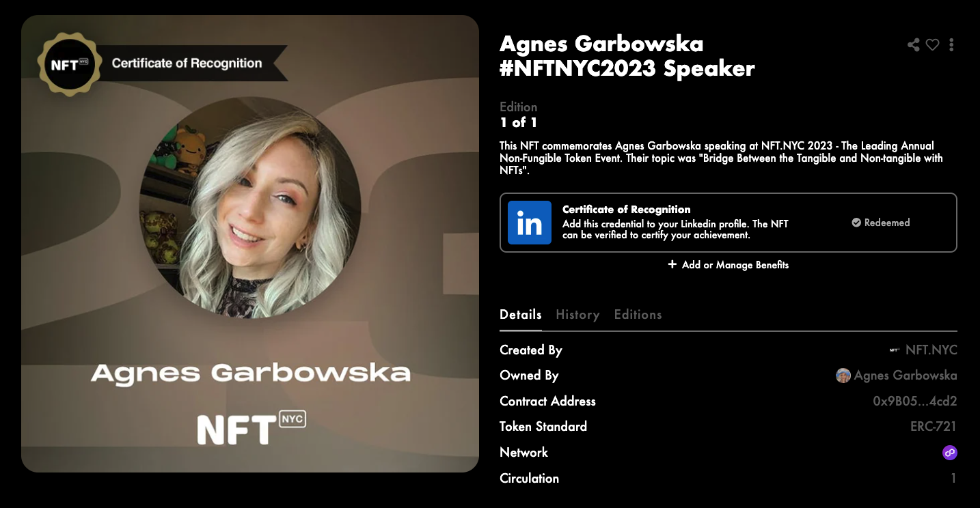Click the title Agnes Garbowska #NFTNYC2023 Speaker
Image resolution: width=980 pixels, height=508 pixels.
pyautogui.click(x=627, y=56)
